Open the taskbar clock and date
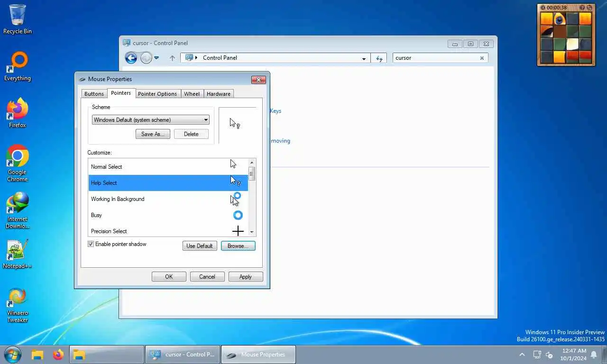The height and width of the screenshot is (364, 607). point(574,355)
